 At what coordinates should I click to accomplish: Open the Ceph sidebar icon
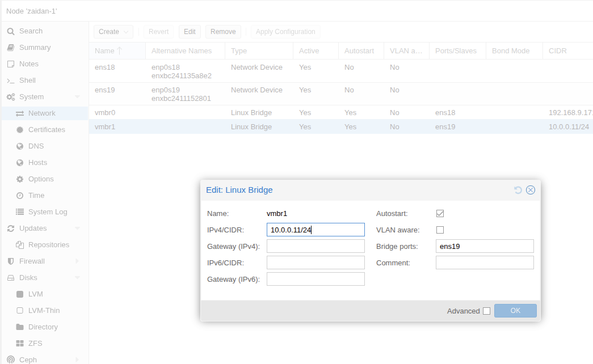tap(10, 359)
